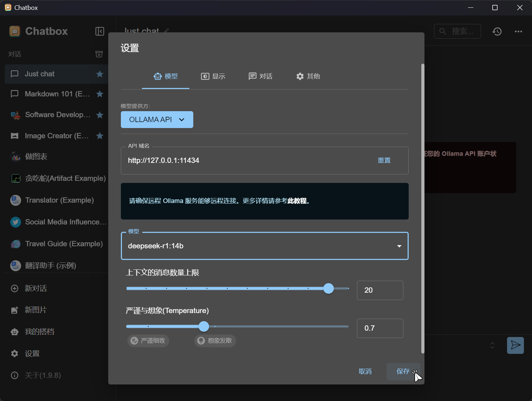
Task: Click the context message limit slider handle
Action: click(329, 288)
